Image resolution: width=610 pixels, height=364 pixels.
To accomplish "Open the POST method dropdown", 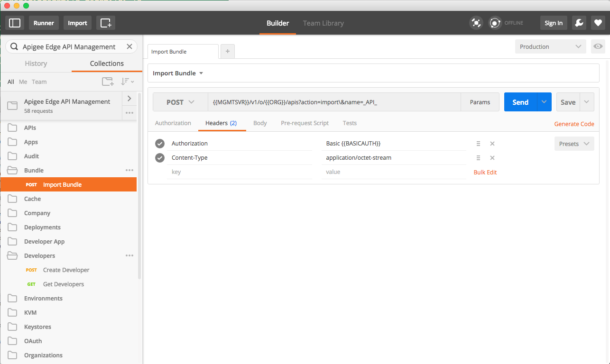I will (180, 102).
